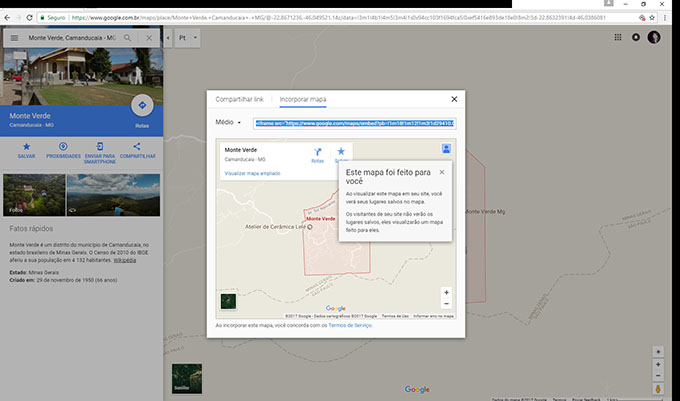Open the Médio map size dropdown

(x=229, y=123)
